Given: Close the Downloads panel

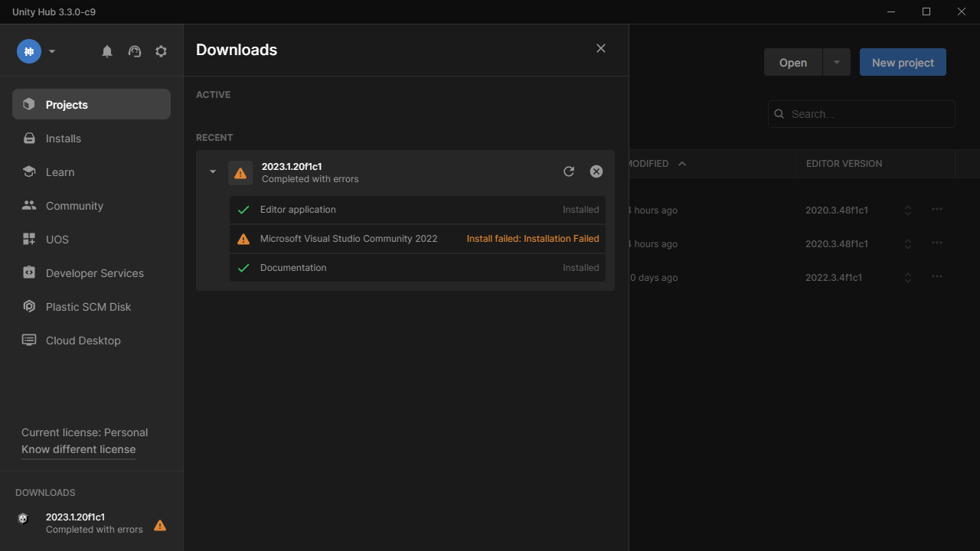Looking at the screenshot, I should pos(601,48).
